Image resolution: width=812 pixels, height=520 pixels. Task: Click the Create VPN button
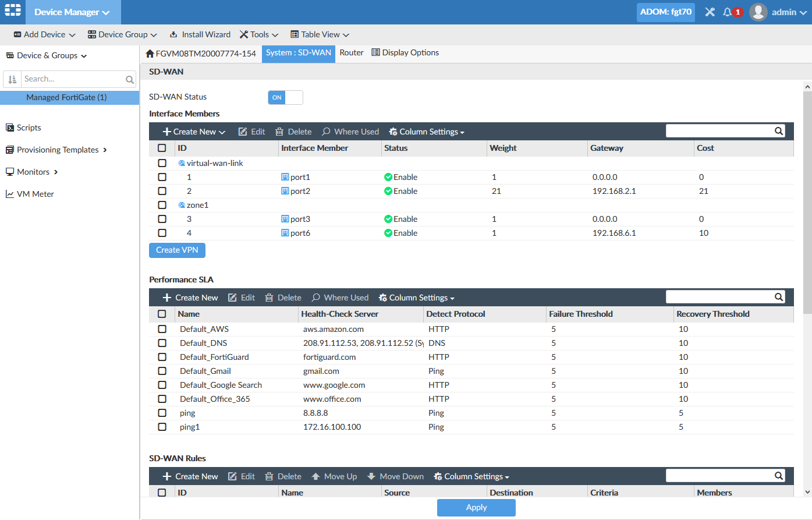click(177, 250)
